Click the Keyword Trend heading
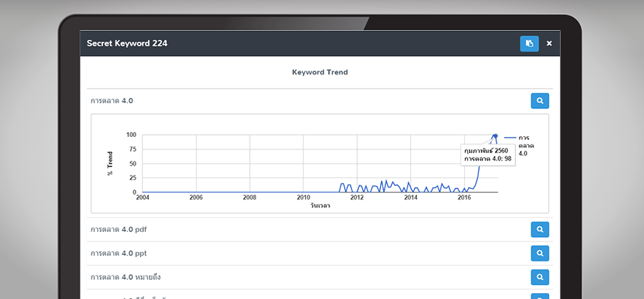The width and height of the screenshot is (644, 299). (320, 72)
